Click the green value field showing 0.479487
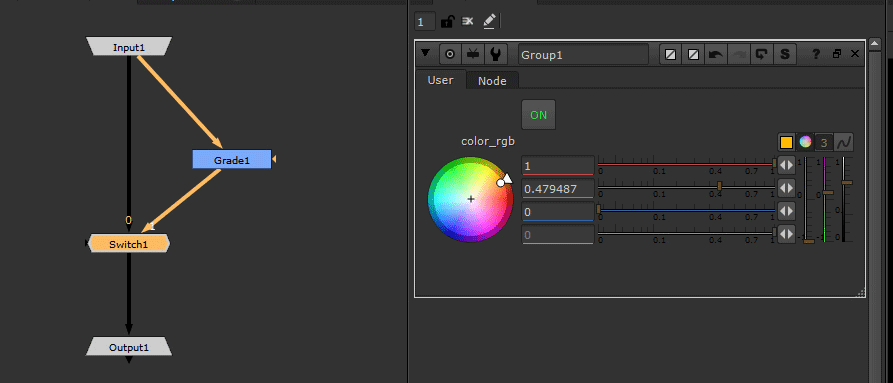This screenshot has height=383, width=893. pyautogui.click(x=558, y=188)
